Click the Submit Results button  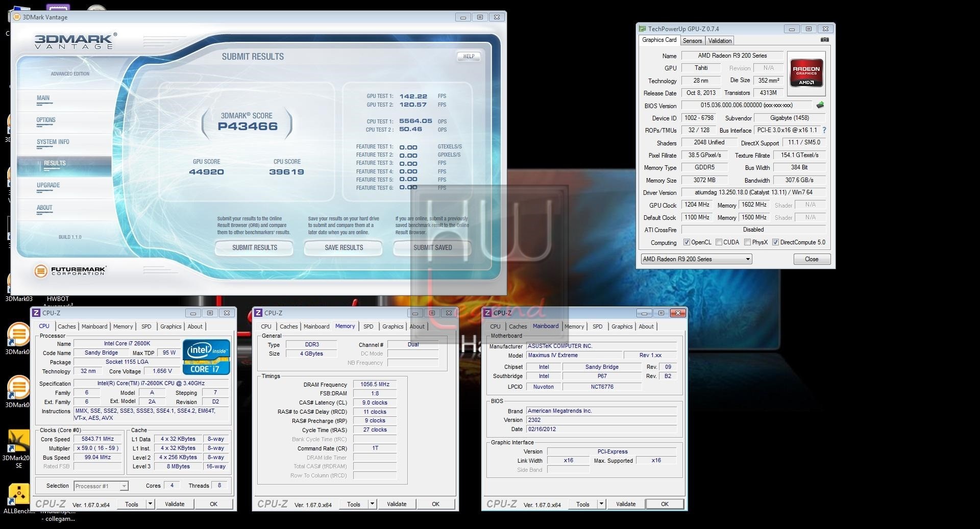point(254,247)
